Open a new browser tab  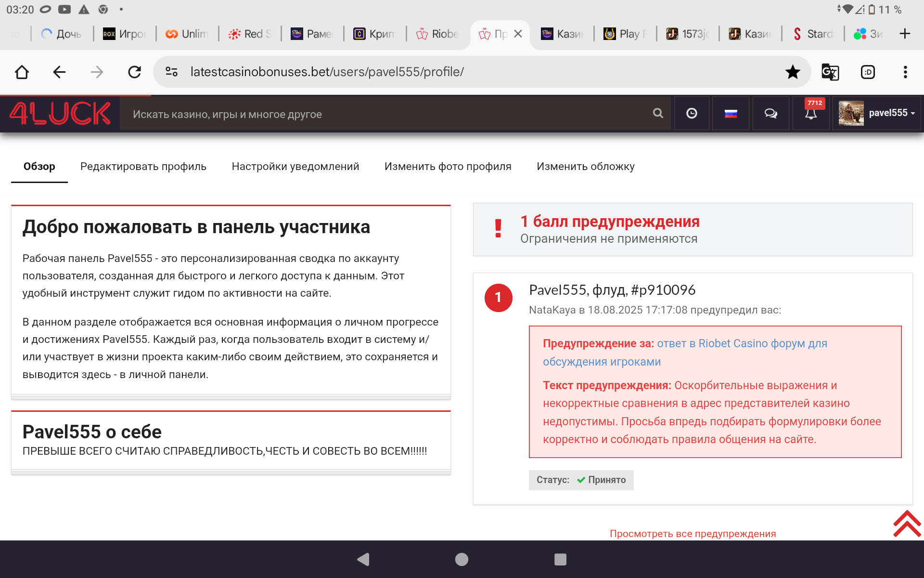[x=905, y=34]
